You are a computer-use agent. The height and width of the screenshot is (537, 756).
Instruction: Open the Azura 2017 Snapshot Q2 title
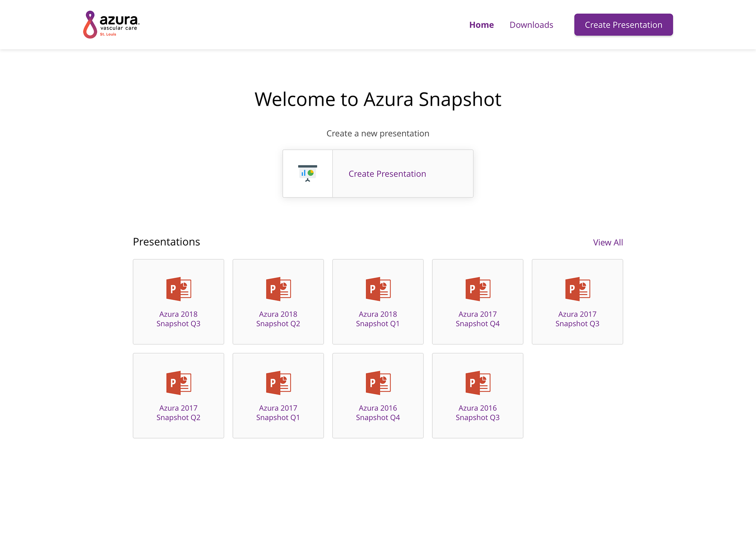(178, 413)
